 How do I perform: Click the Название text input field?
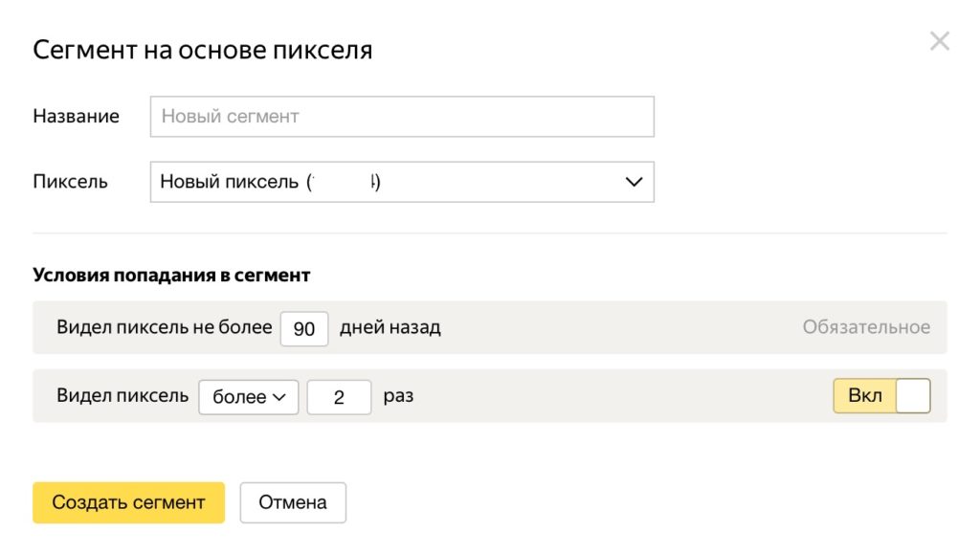point(402,117)
